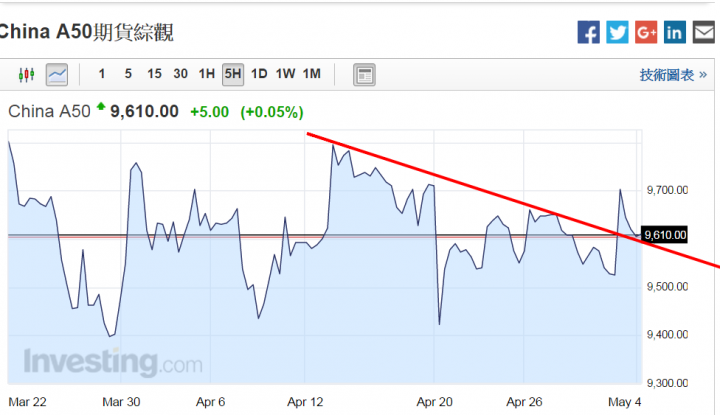Click the Apr 12 date label

tap(305, 402)
